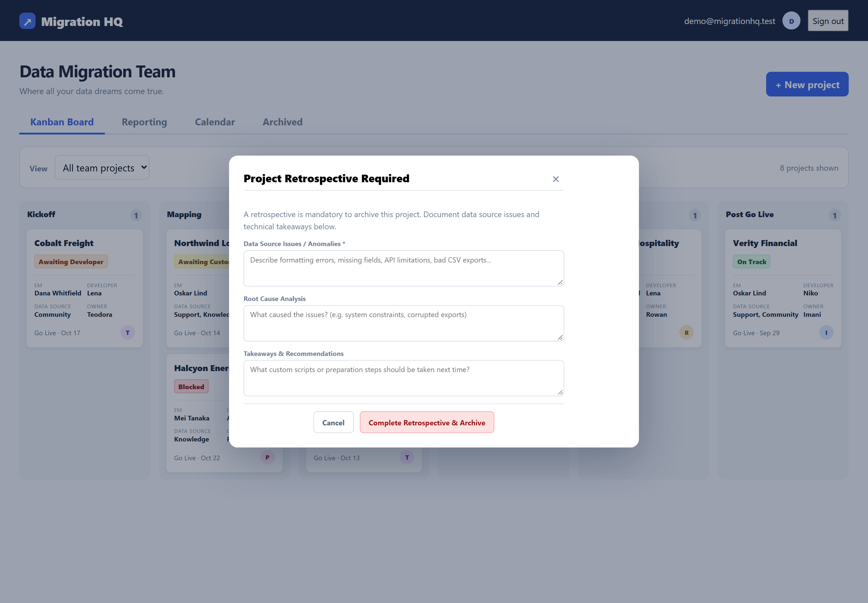Click the On Track status badge
The height and width of the screenshot is (603, 868).
click(x=751, y=262)
